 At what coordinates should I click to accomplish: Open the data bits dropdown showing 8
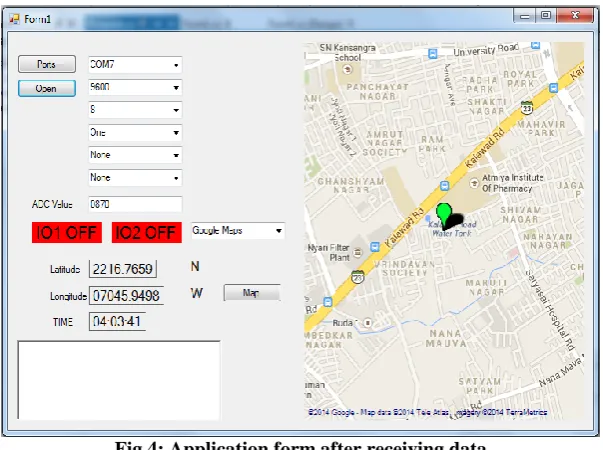click(135, 110)
